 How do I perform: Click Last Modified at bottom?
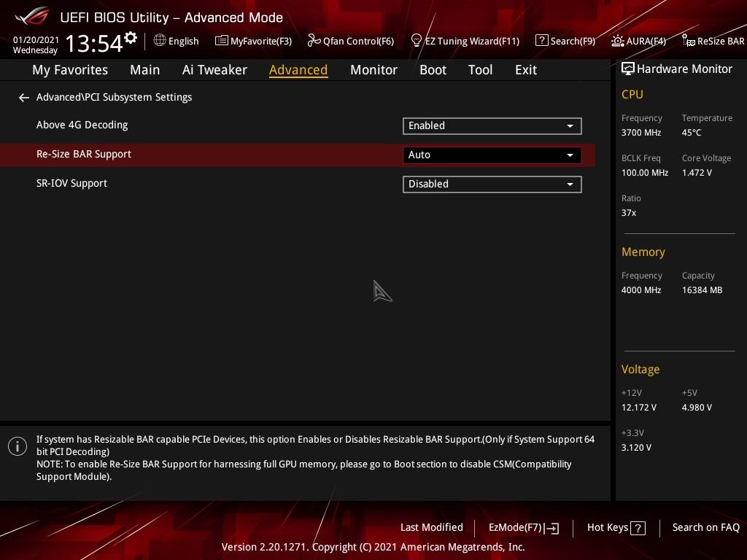pos(432,528)
